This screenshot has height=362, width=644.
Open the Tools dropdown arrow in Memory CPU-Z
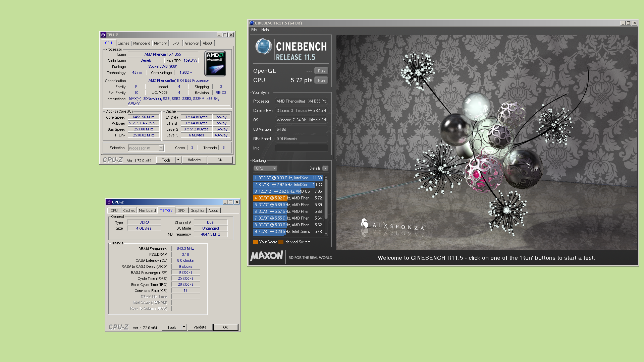[184, 327]
